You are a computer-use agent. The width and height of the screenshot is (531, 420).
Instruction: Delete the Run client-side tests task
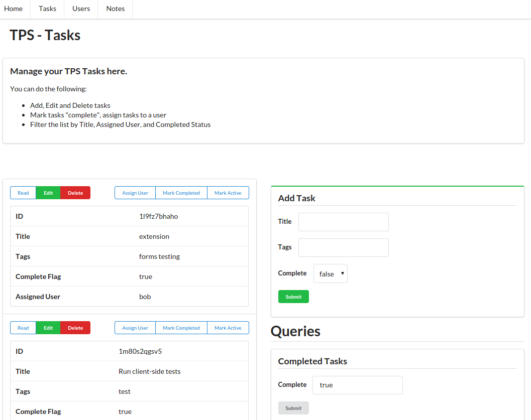(x=75, y=328)
